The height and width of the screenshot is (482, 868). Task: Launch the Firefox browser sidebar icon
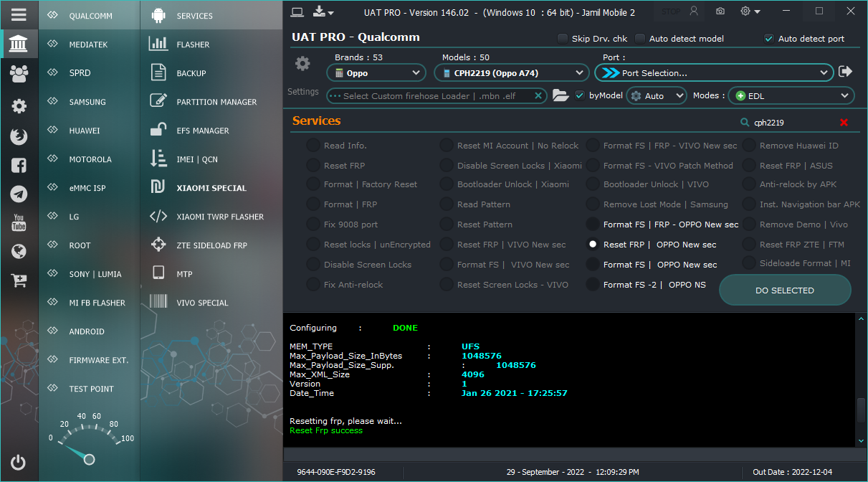coord(19,136)
